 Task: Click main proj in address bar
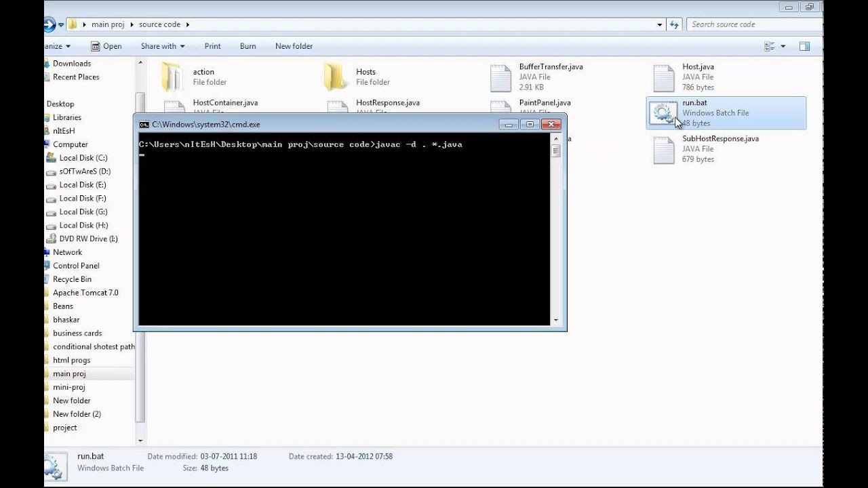coord(108,24)
